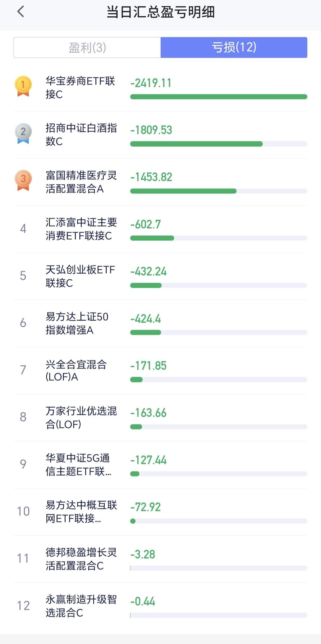
Task: Select 永赢制造升级智选混合C entry
Action: [81, 606]
